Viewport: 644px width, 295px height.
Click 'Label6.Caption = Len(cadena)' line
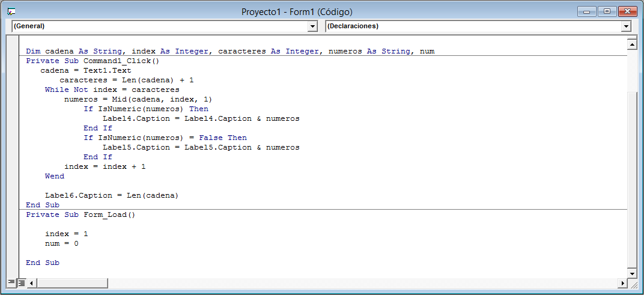pos(112,196)
